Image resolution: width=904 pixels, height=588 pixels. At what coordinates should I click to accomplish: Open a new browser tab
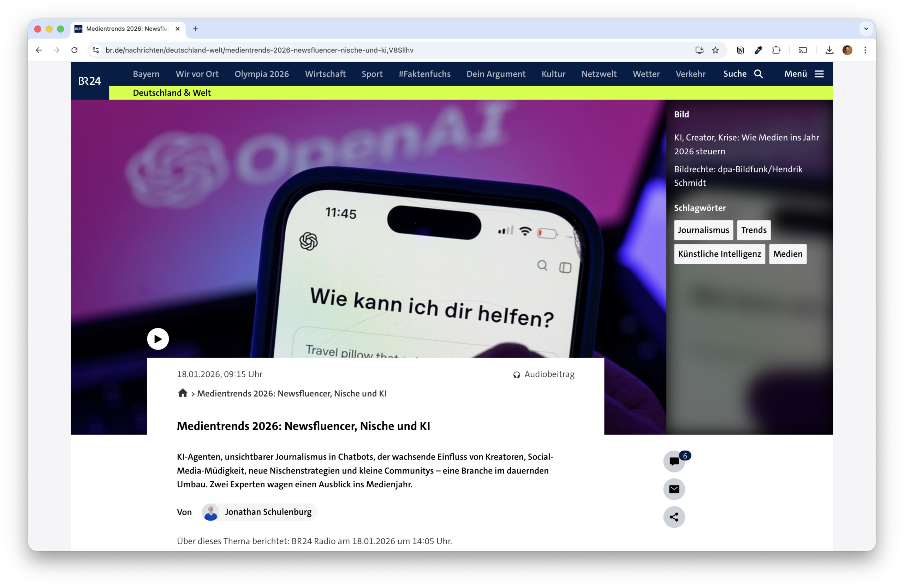pyautogui.click(x=195, y=29)
